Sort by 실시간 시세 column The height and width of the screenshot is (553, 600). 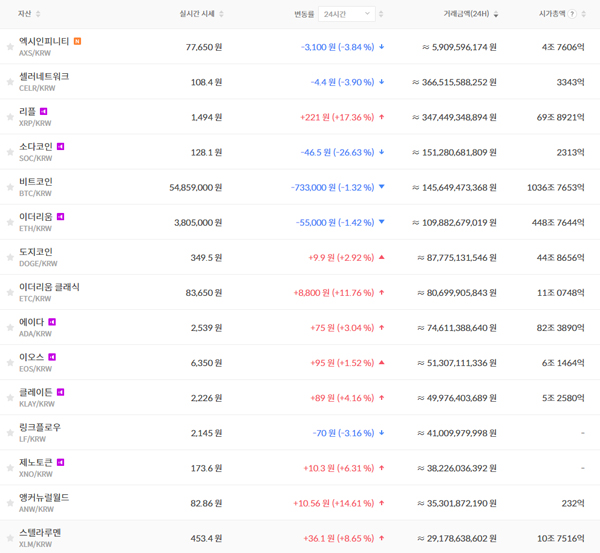200,14
